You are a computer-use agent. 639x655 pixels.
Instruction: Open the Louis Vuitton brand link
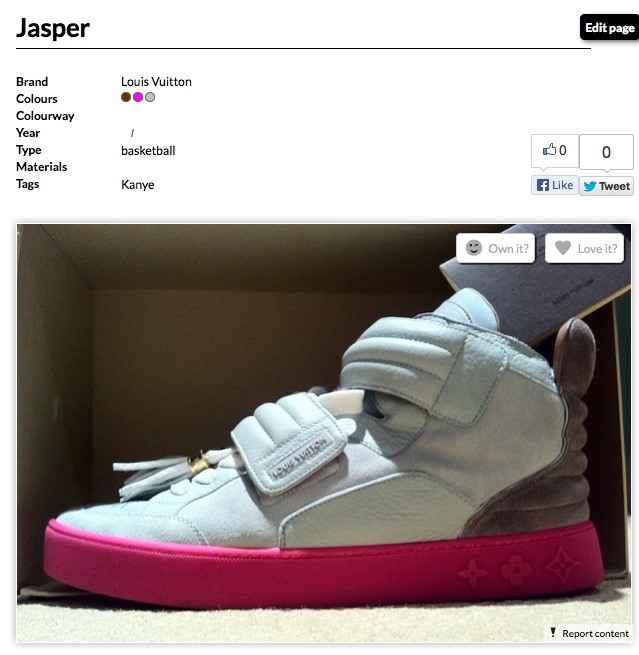coord(156,81)
